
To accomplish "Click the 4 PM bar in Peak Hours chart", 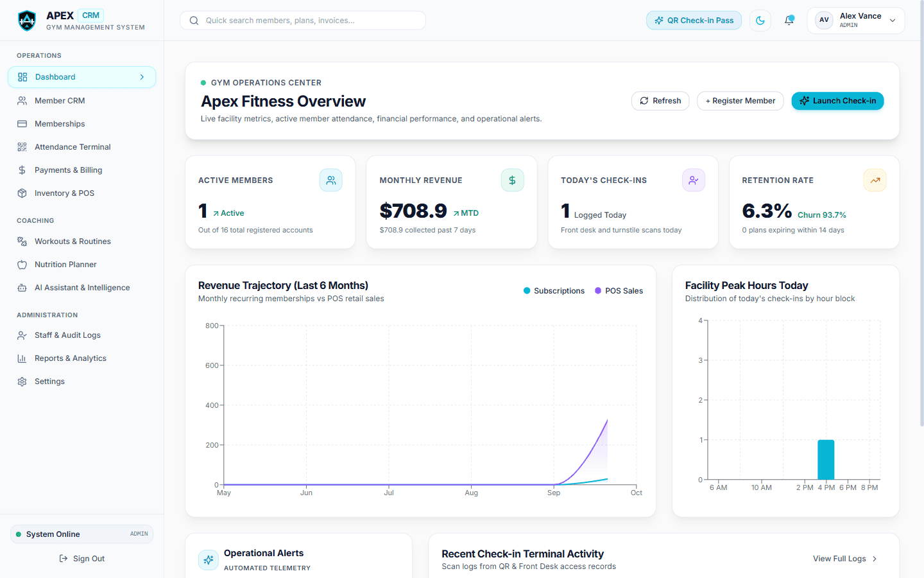I will coord(826,460).
